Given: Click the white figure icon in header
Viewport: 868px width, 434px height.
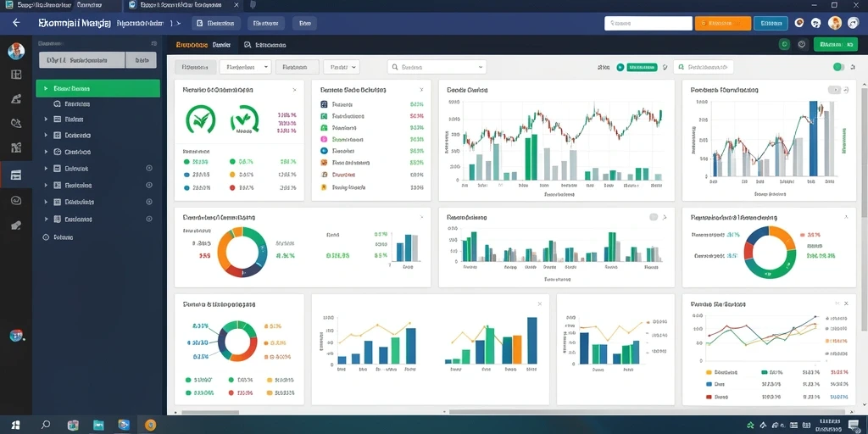Looking at the screenshot, I should 815,23.
